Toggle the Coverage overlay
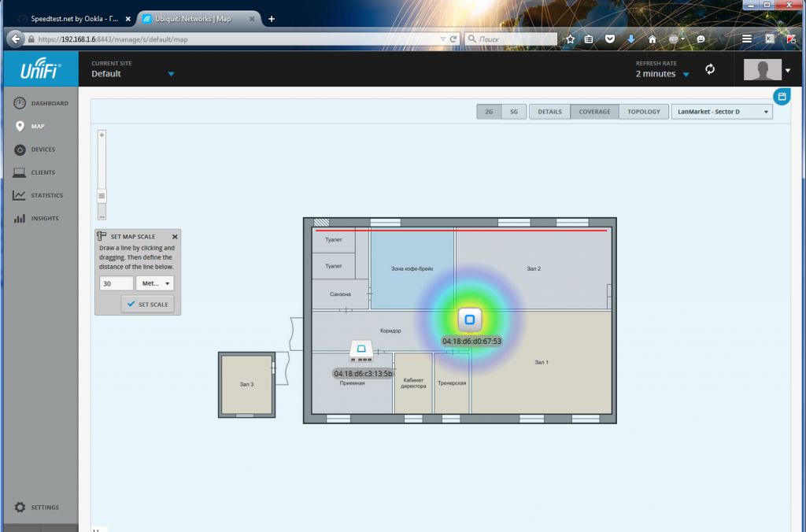Screen dimensions: 806x532 [594, 112]
